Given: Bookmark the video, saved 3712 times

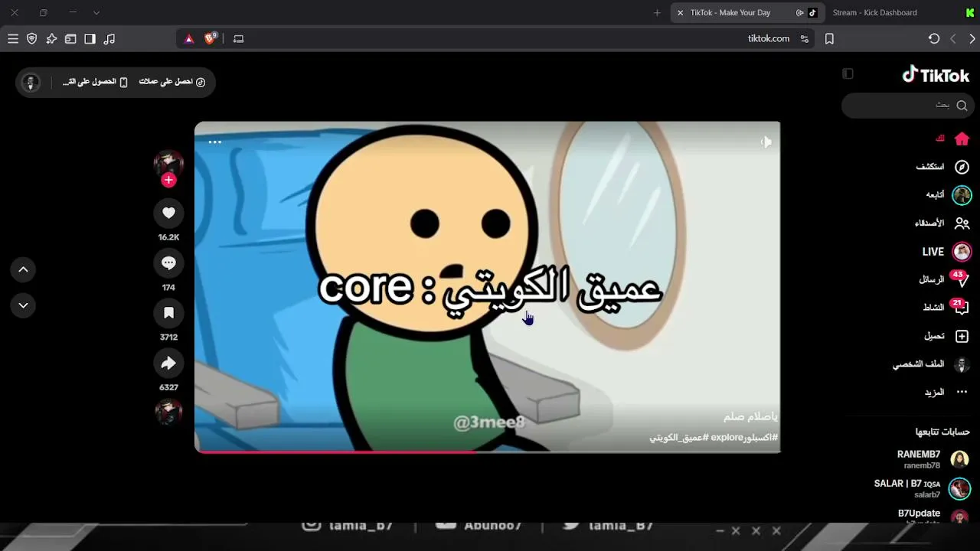Looking at the screenshot, I should [x=168, y=313].
